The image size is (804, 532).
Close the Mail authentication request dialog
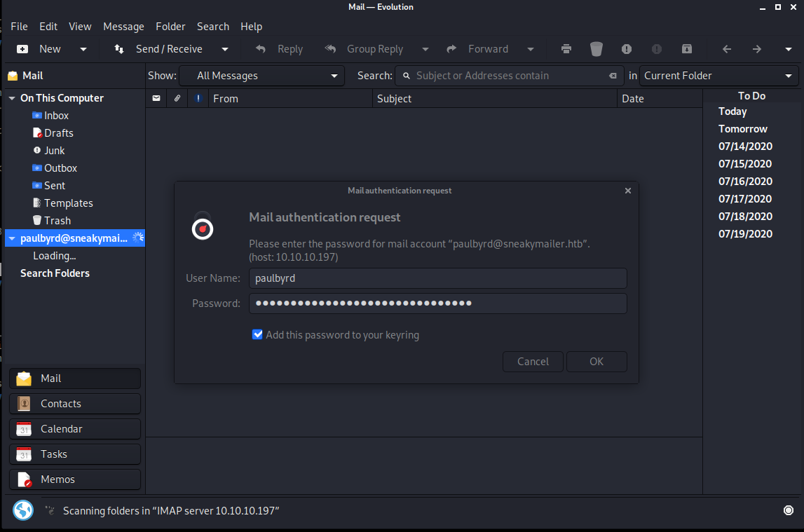click(627, 191)
